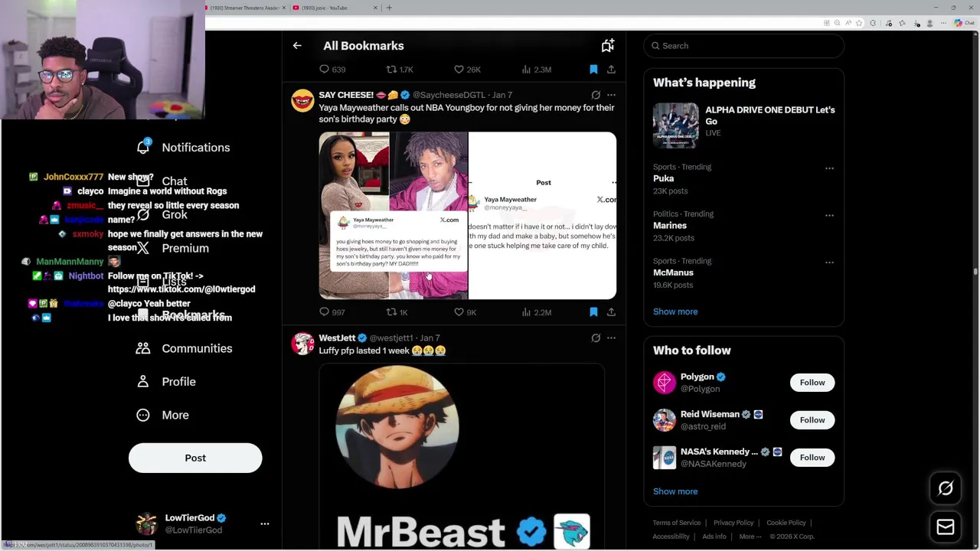Share the tweet with 2.3M views

pyautogui.click(x=611, y=70)
